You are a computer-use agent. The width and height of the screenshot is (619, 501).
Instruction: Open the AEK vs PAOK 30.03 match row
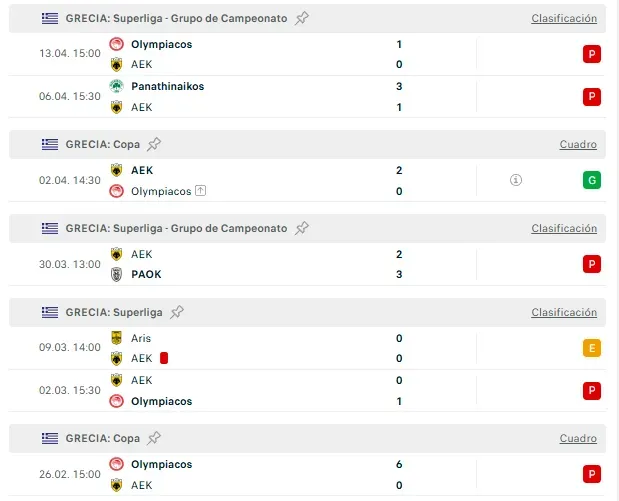[x=307, y=264]
